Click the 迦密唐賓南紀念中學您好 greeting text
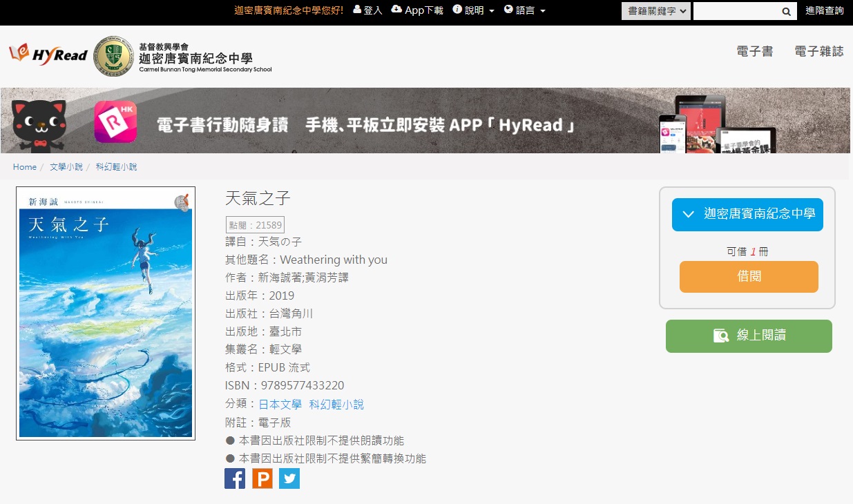Screen dimensions: 853x504 289,10
